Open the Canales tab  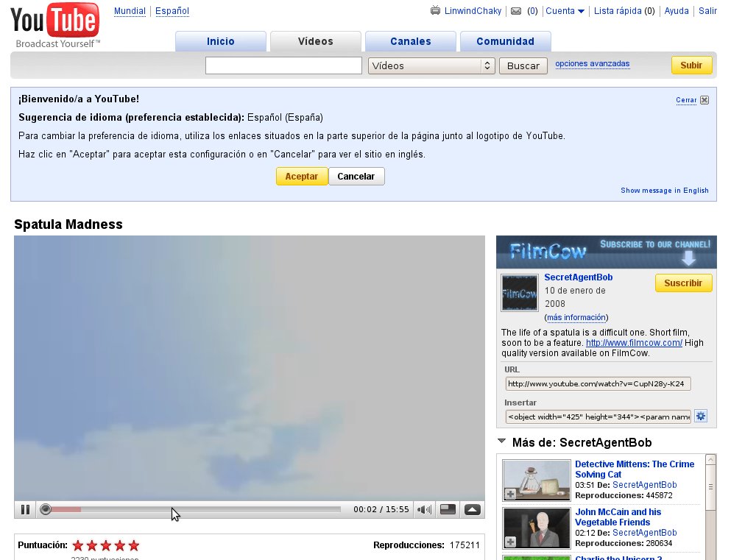point(411,41)
